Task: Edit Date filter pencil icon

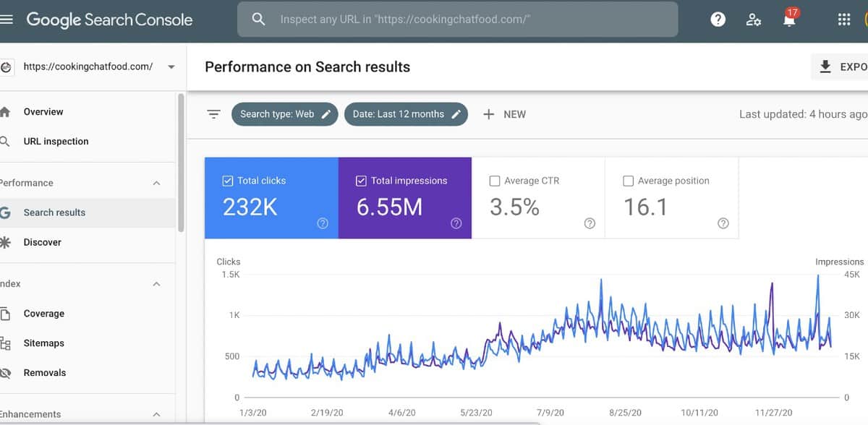Action: (x=456, y=114)
